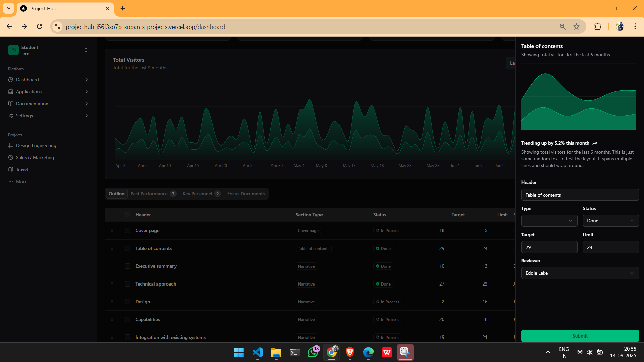Reload the page with the refresh icon
Image resolution: width=644 pixels, height=362 pixels.
coord(40,27)
